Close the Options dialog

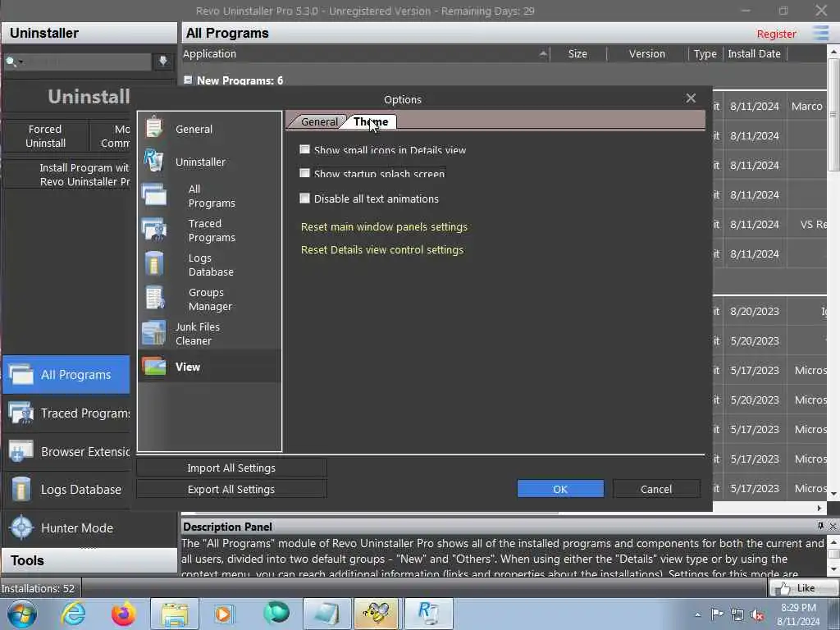point(691,98)
